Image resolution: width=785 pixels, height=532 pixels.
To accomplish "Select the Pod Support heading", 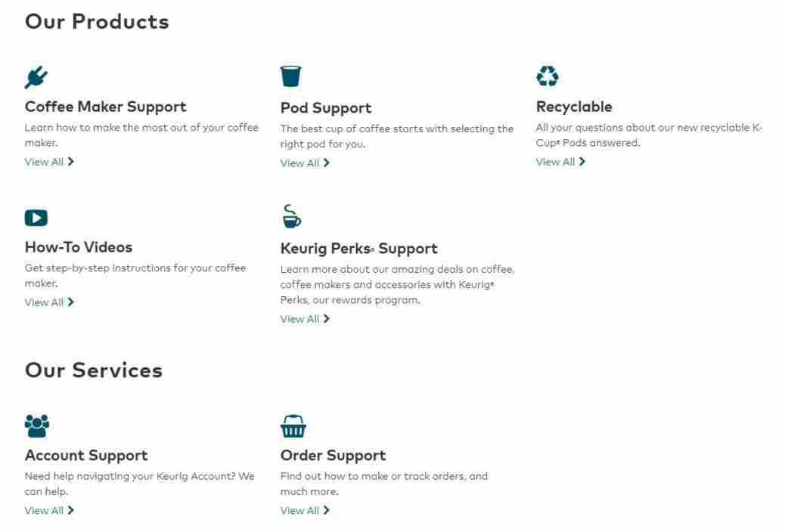I will click(327, 107).
